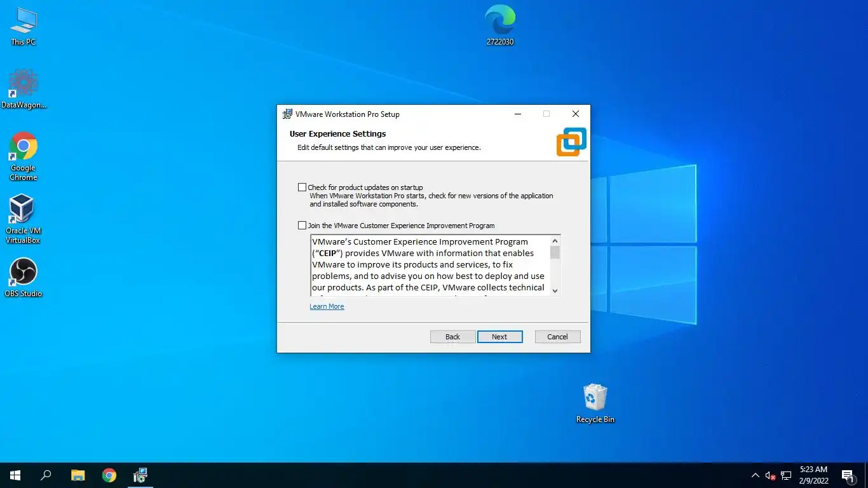Launch Google Chrome desktop shortcut

pos(24,156)
